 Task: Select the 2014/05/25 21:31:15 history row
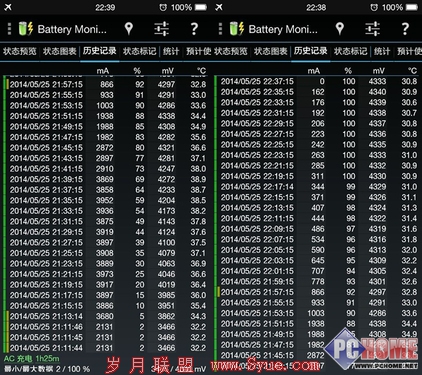[106, 222]
